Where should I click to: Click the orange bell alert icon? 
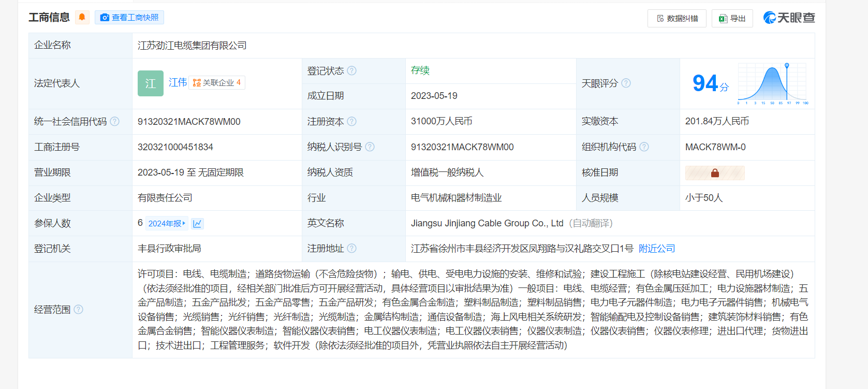point(82,17)
